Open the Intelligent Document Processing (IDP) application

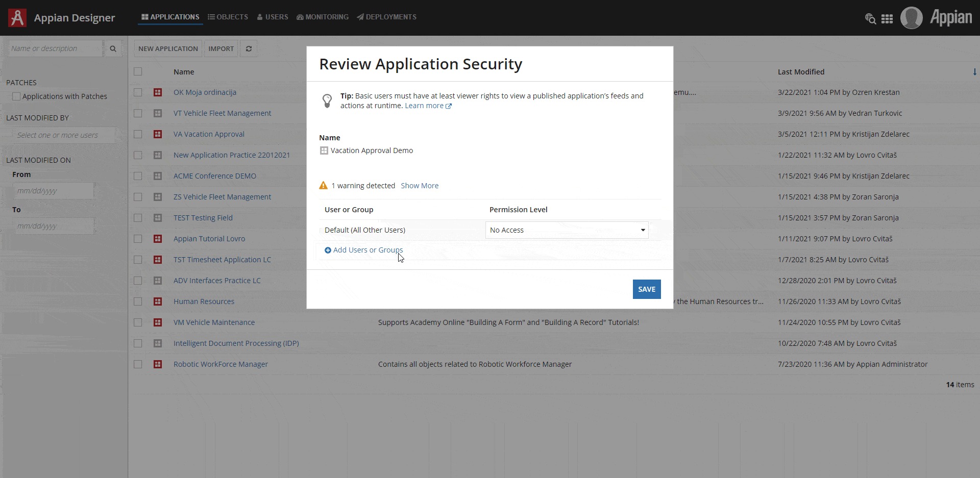click(x=236, y=343)
